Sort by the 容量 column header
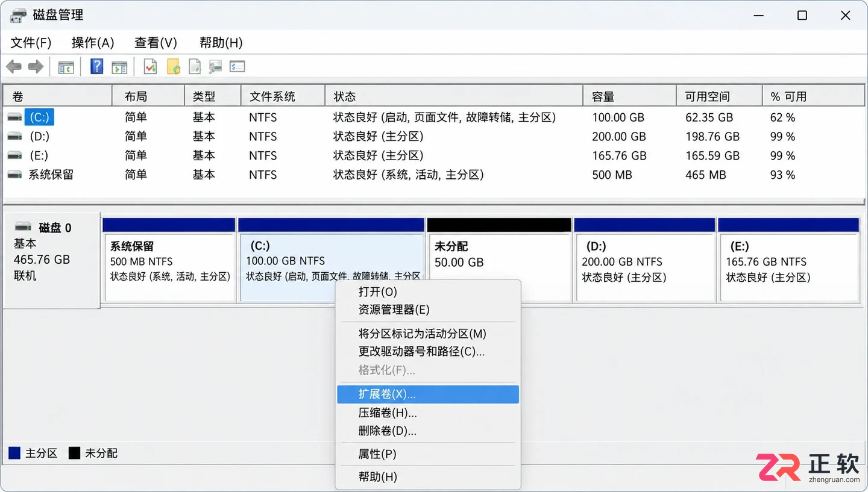Screen dimensions: 868x492 click(629, 96)
